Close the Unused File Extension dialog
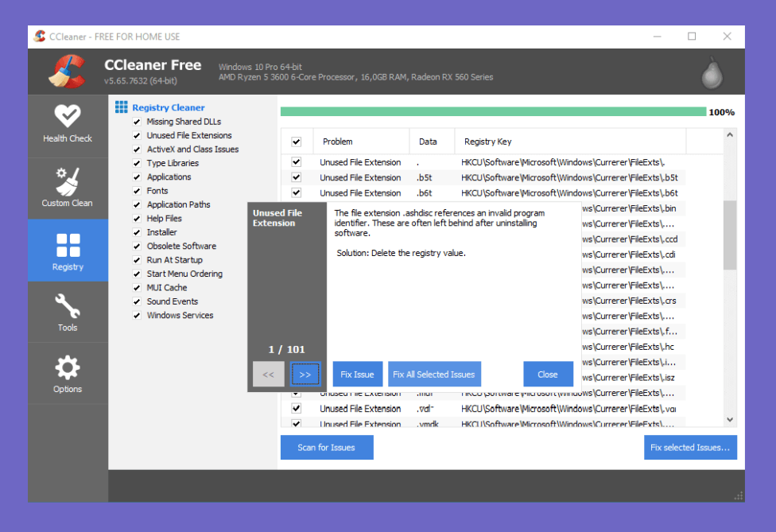 548,374
